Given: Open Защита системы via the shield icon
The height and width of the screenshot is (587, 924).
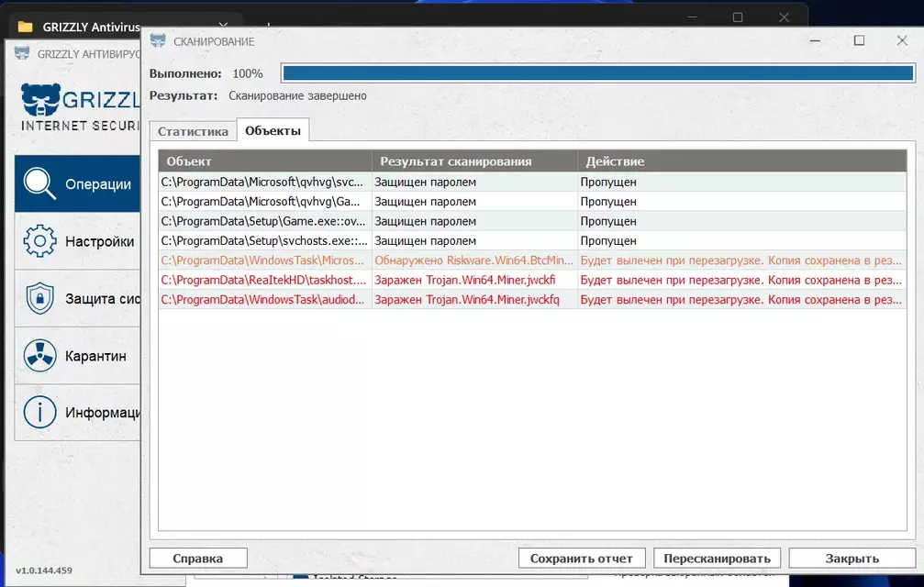Looking at the screenshot, I should tap(39, 298).
